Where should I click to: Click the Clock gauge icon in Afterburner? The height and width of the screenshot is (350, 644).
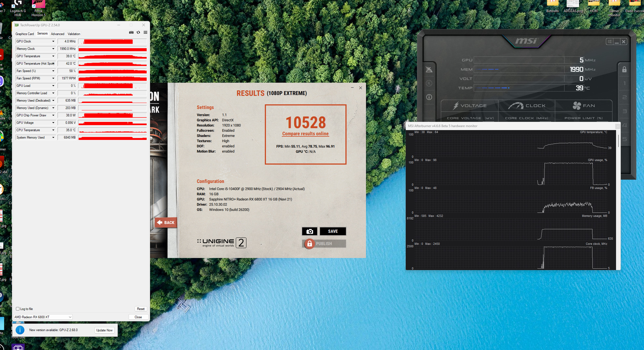[516, 106]
